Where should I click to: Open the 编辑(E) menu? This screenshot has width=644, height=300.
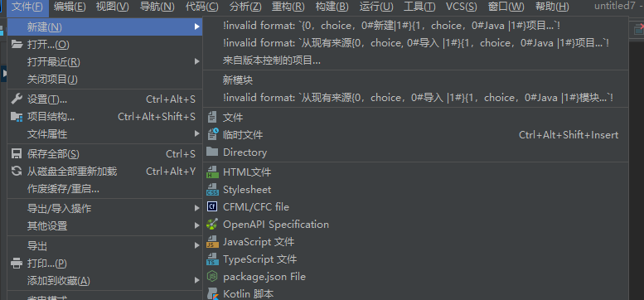[70, 7]
